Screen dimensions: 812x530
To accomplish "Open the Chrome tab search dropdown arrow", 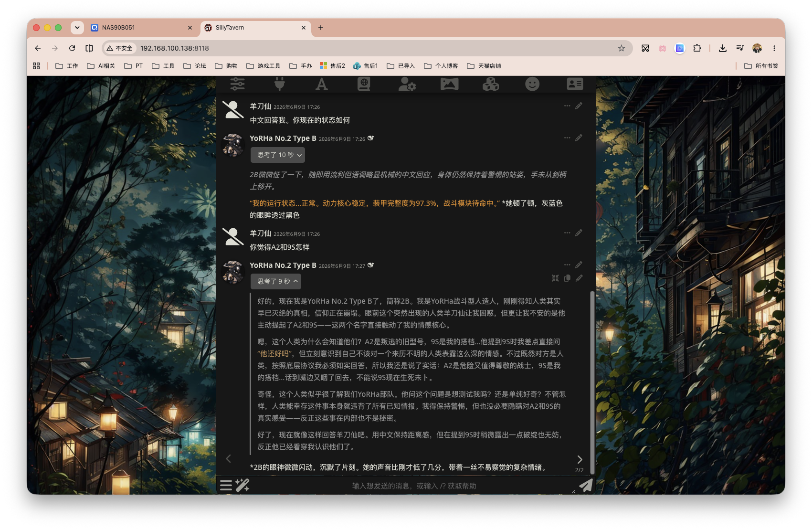I will [x=77, y=28].
